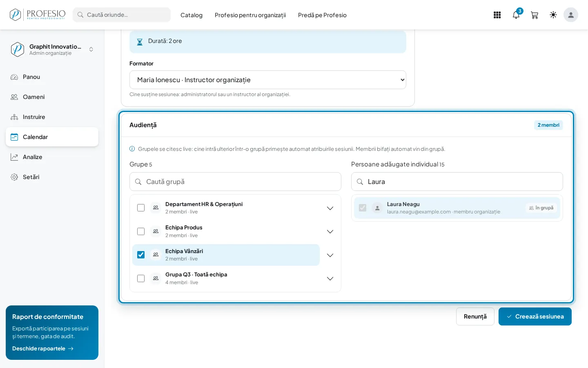Click the Renunță button

475,316
